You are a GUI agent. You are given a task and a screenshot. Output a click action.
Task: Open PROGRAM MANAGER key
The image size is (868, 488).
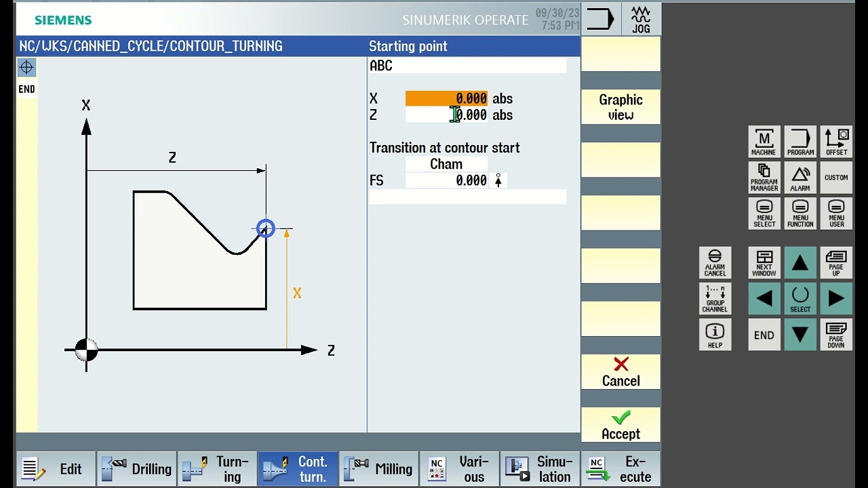[x=764, y=178]
